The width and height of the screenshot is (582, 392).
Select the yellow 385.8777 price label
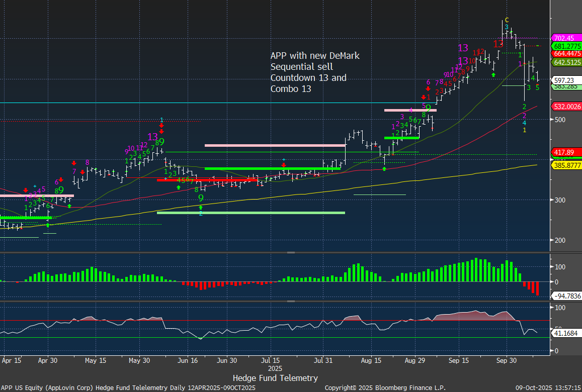[566, 165]
